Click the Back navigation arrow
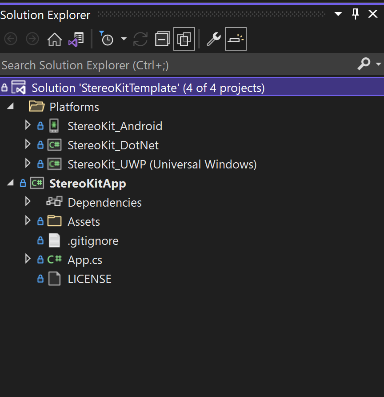 point(11,39)
